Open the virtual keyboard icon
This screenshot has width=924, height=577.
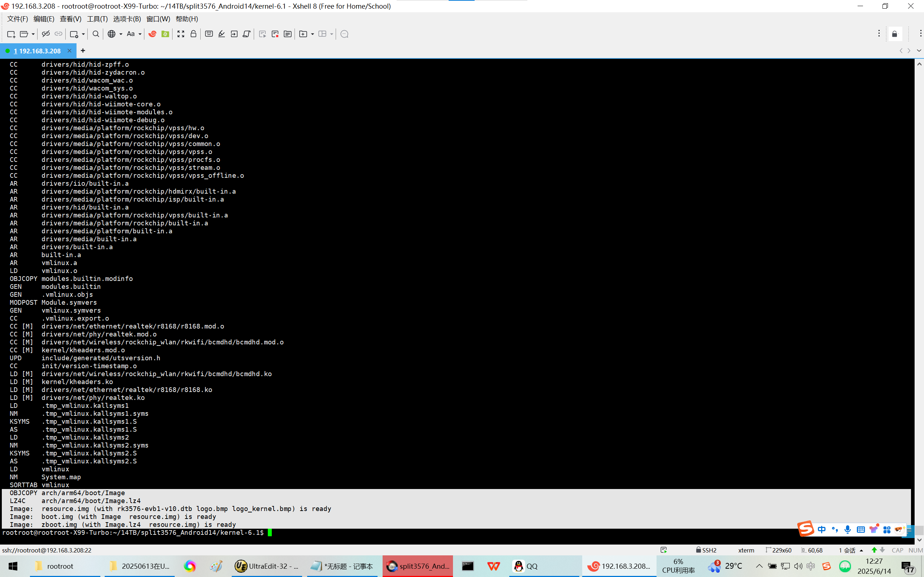click(209, 34)
